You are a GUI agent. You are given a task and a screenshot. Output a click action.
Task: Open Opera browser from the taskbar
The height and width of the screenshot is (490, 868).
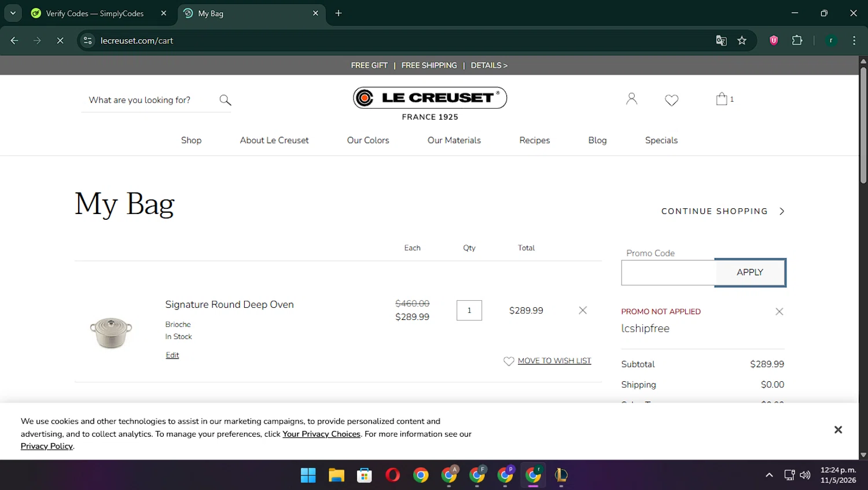tap(392, 476)
